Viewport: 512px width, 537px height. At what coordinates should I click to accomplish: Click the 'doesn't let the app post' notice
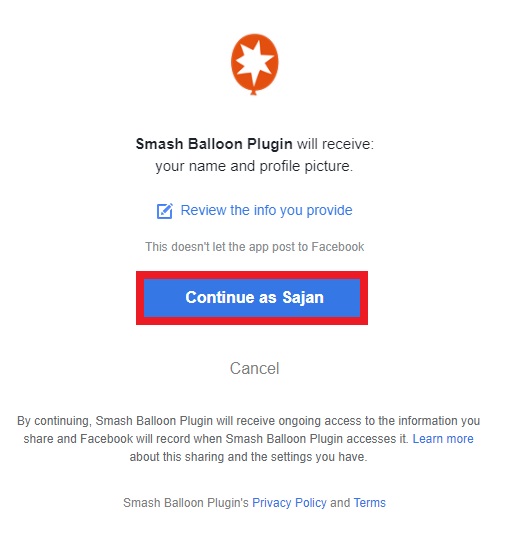254,247
